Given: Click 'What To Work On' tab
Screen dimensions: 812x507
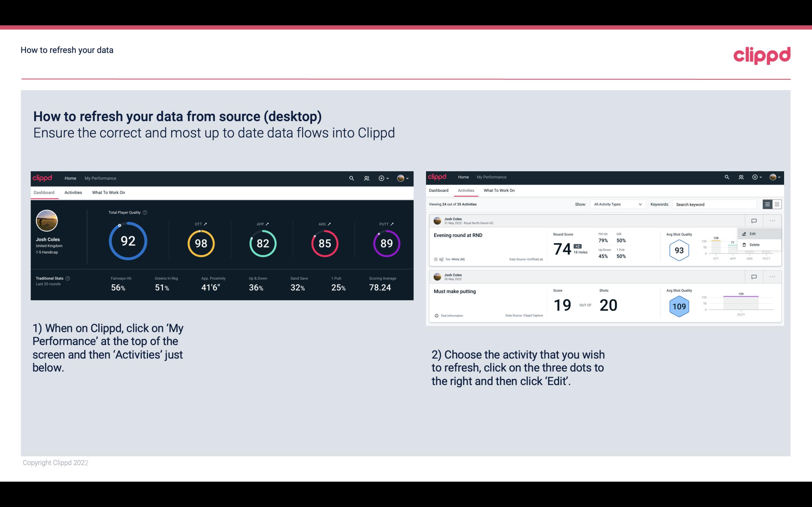Looking at the screenshot, I should pyautogui.click(x=108, y=192).
